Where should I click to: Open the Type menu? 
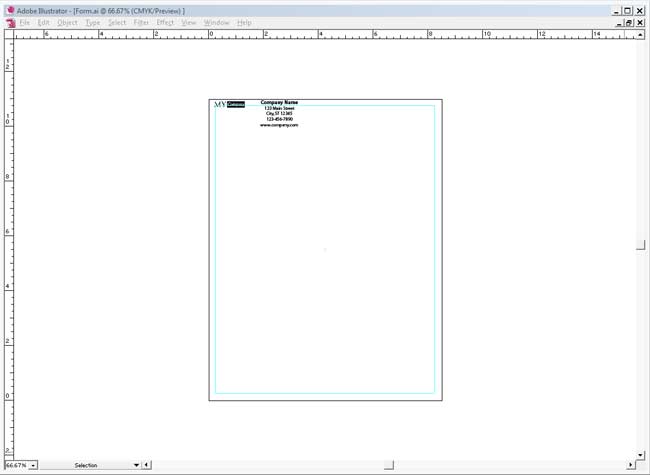pyautogui.click(x=92, y=23)
